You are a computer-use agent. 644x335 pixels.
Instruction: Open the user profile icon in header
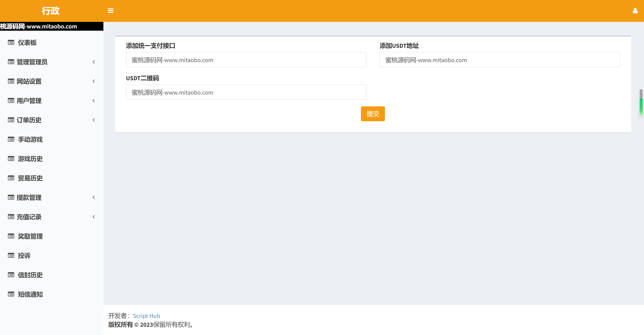(x=635, y=11)
